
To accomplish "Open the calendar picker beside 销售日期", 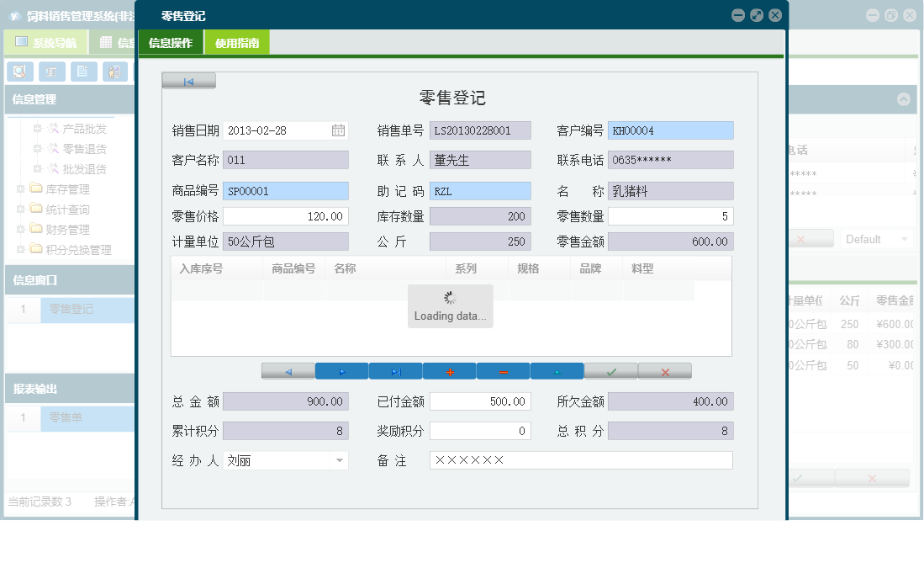I will point(340,130).
